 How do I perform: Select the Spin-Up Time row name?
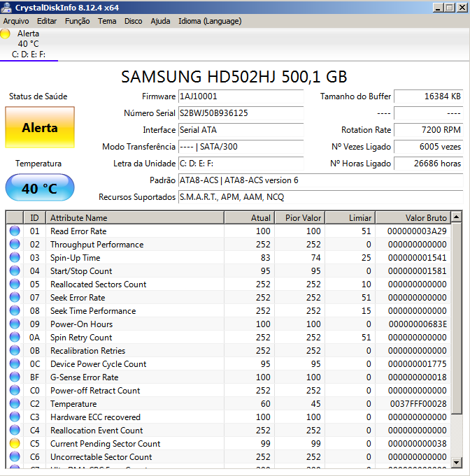(x=75, y=258)
